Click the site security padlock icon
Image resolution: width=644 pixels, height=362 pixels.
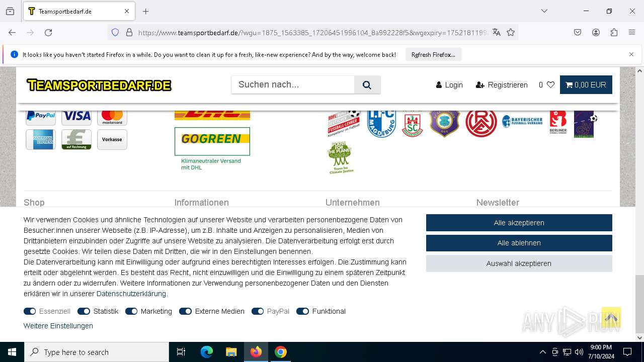(129, 33)
